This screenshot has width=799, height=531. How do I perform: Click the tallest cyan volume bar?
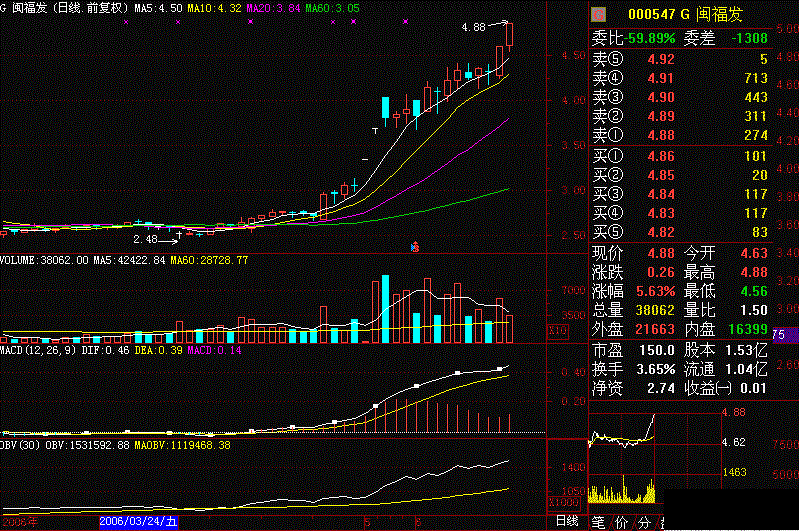click(x=386, y=309)
